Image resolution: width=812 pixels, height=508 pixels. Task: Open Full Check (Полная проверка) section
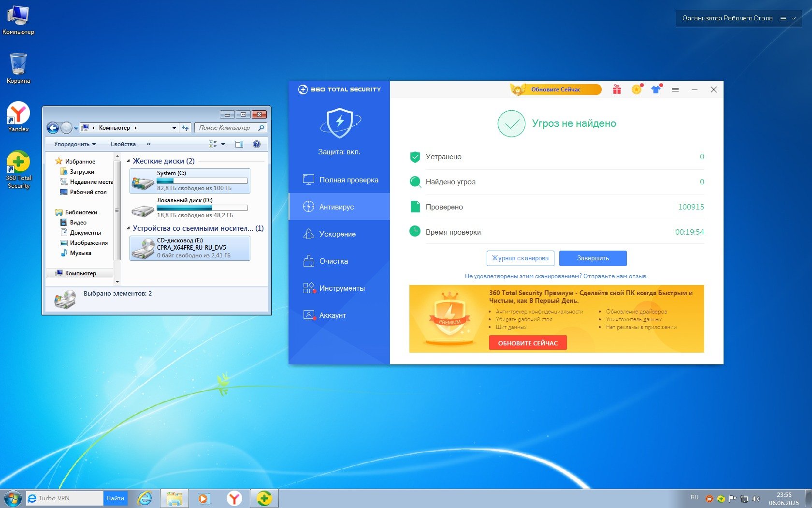[x=339, y=180]
